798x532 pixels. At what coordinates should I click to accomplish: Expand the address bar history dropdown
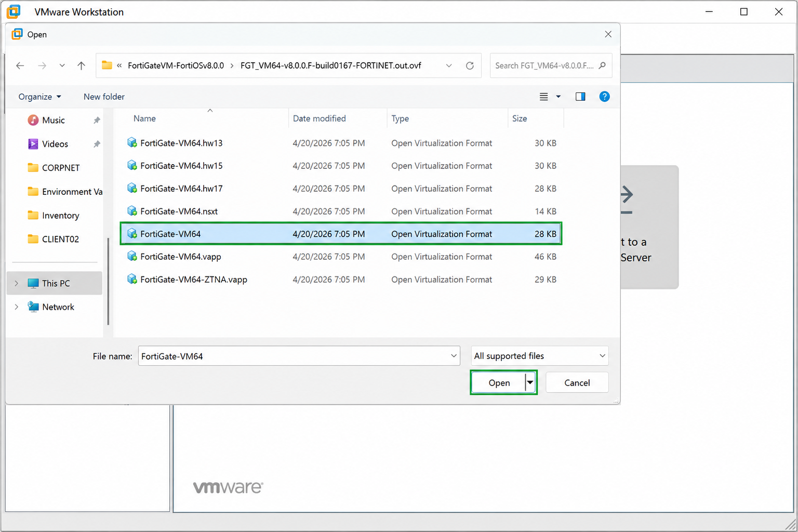tap(449, 65)
